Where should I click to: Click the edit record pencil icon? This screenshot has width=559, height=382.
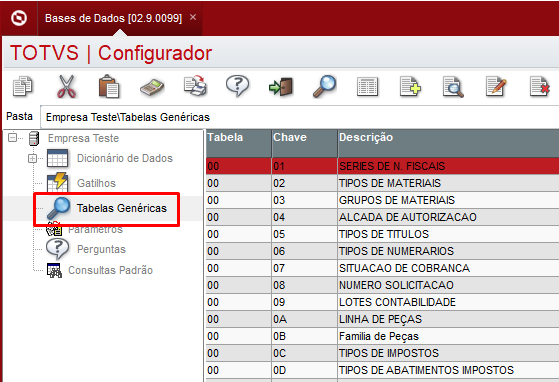[496, 86]
